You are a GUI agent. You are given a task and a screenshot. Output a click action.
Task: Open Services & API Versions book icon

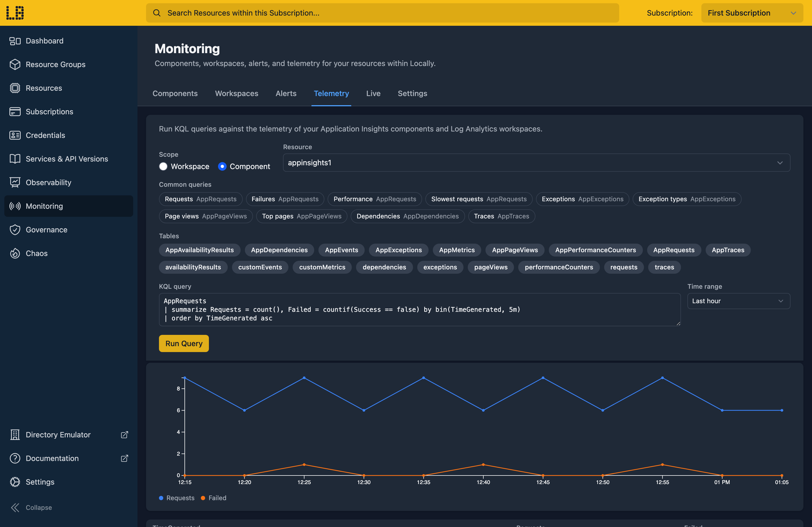[x=15, y=159]
